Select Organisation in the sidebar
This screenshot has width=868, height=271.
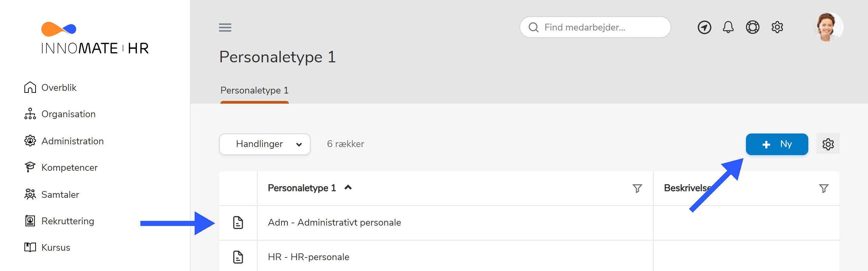(68, 114)
